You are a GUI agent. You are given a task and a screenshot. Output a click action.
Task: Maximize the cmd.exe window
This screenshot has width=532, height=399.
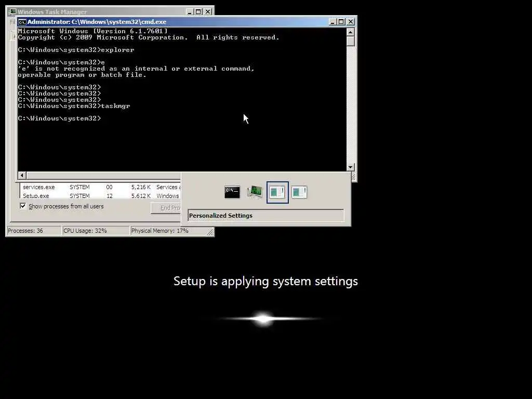(x=341, y=22)
